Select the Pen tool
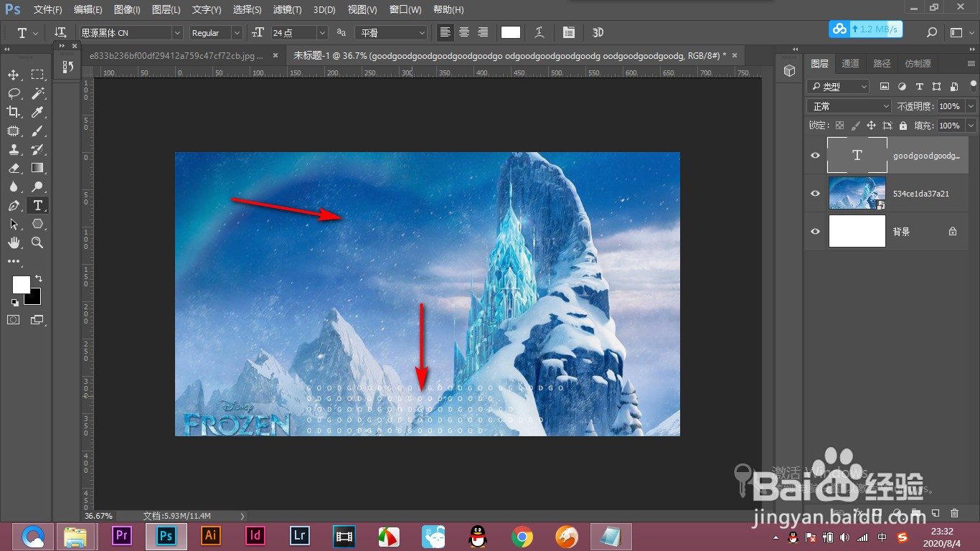The image size is (980, 551). click(14, 205)
